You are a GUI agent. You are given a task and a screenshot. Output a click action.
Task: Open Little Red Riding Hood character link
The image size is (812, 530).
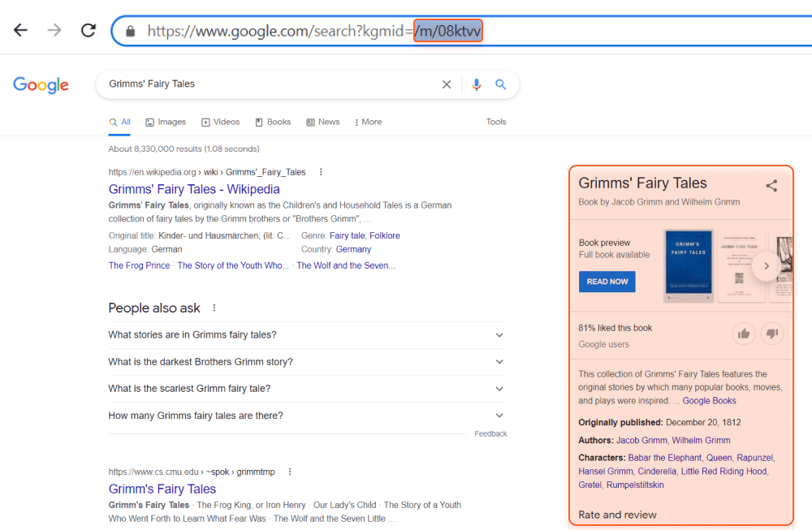tap(724, 472)
